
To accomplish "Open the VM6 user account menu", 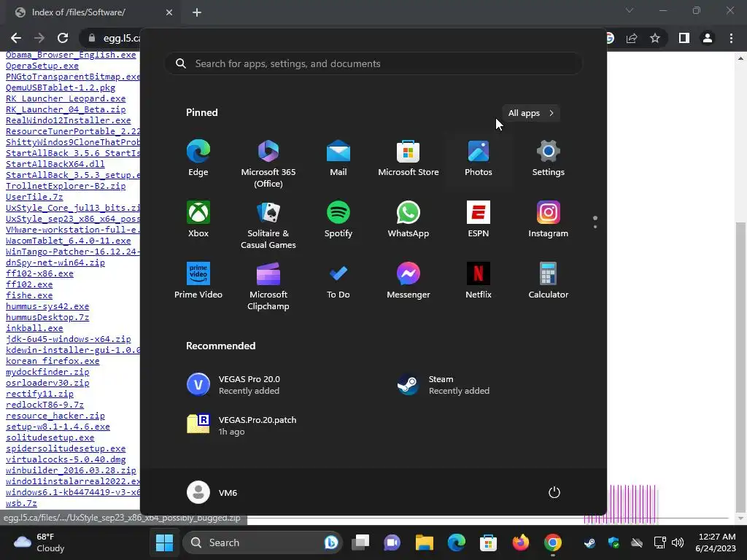I will 212,492.
